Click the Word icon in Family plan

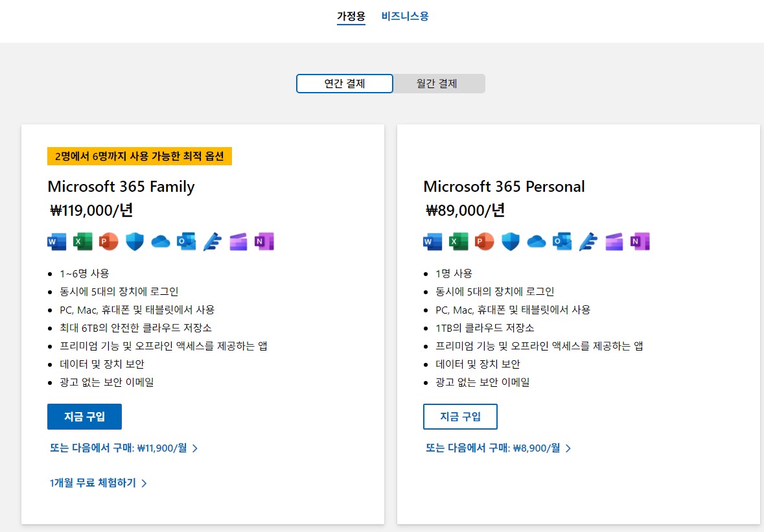coord(56,242)
